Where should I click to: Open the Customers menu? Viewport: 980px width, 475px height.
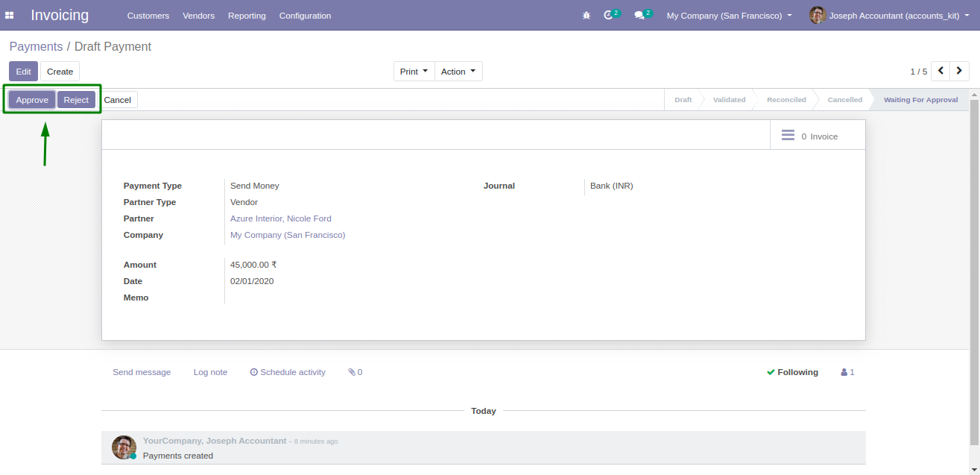point(148,16)
